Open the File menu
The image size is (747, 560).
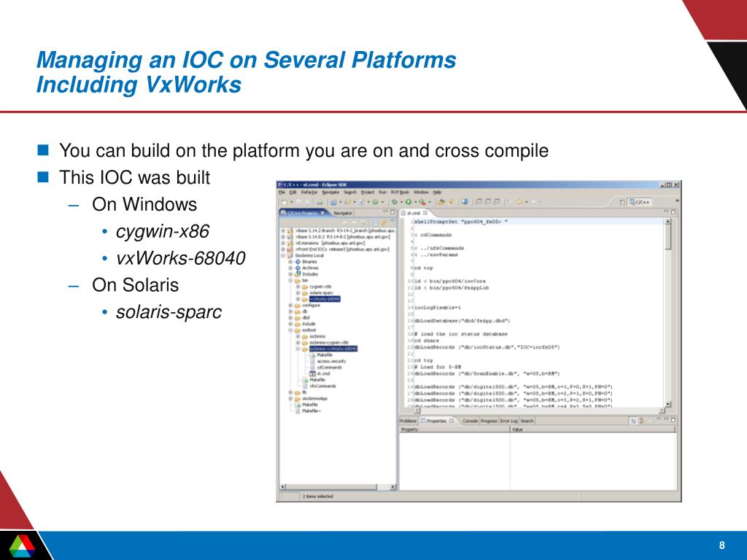tap(282, 192)
